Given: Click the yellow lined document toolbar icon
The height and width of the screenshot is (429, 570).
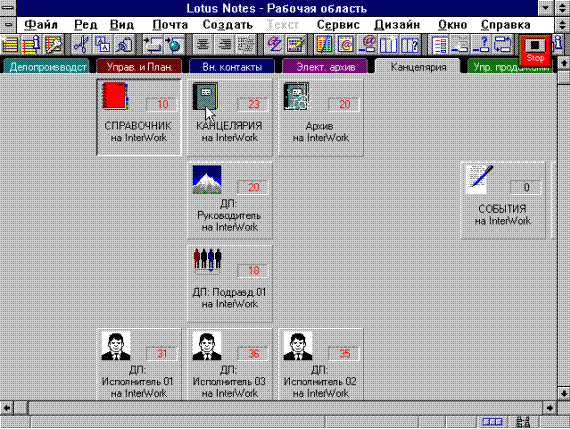Looking at the screenshot, I should coord(10,45).
